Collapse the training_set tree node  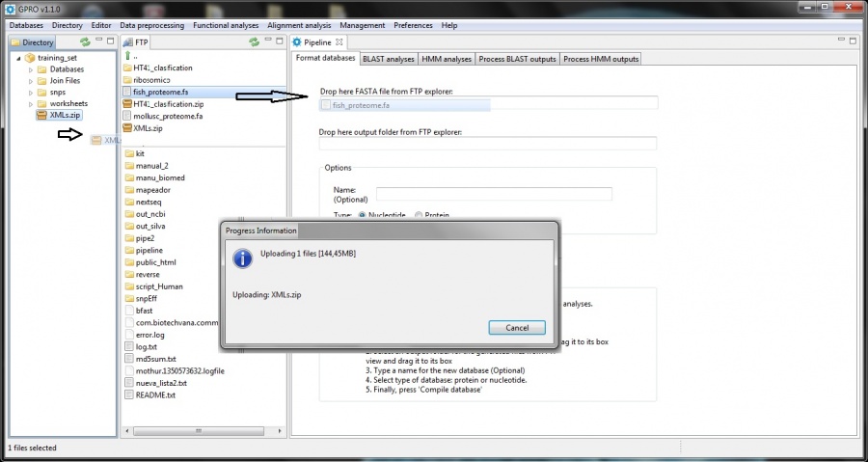coord(18,58)
